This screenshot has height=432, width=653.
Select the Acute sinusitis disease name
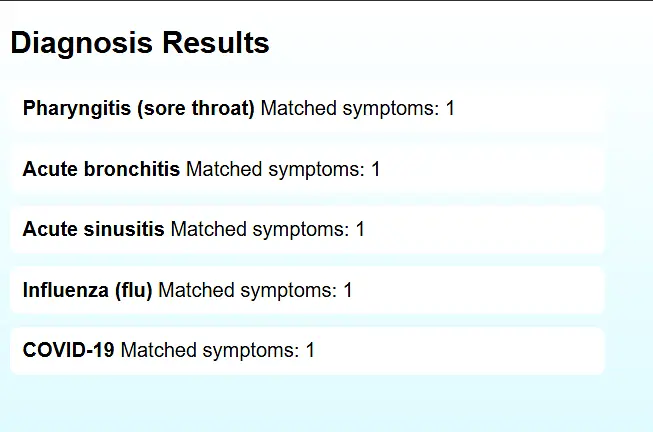coord(93,230)
